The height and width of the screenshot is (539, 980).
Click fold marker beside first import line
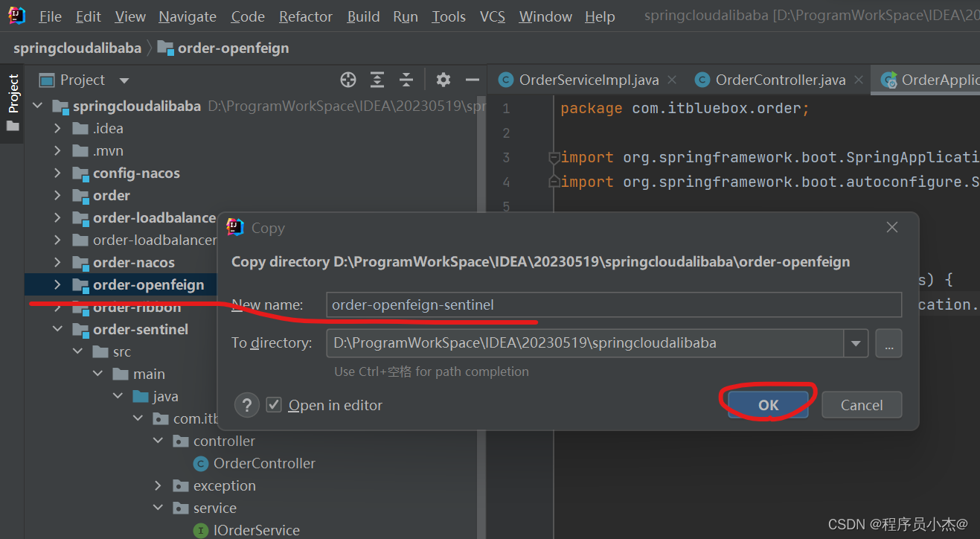pyautogui.click(x=553, y=158)
